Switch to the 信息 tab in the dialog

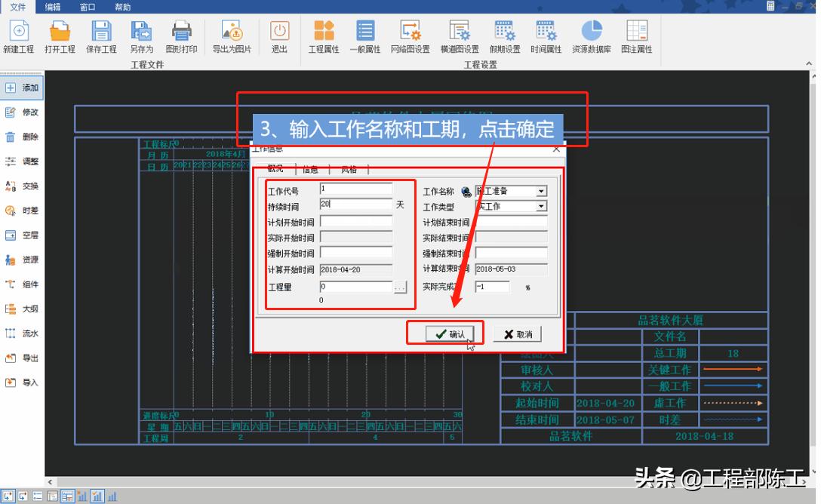point(309,169)
